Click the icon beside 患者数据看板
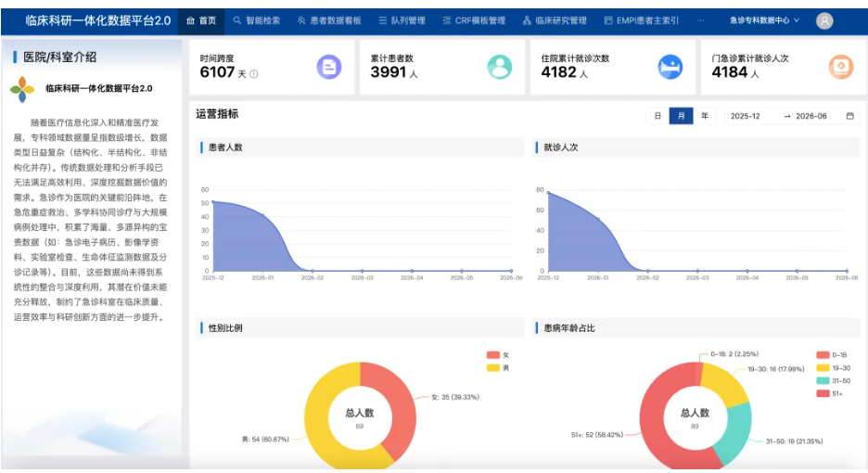The image size is (868, 473). 301,20
